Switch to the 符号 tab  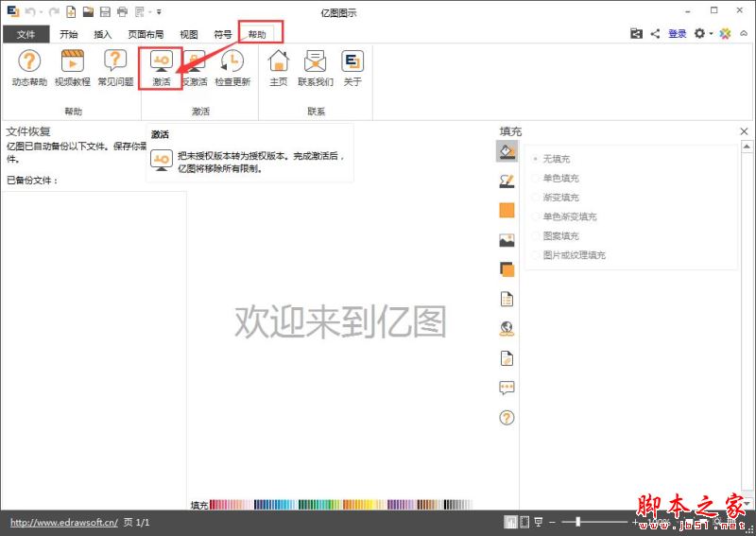tap(223, 34)
